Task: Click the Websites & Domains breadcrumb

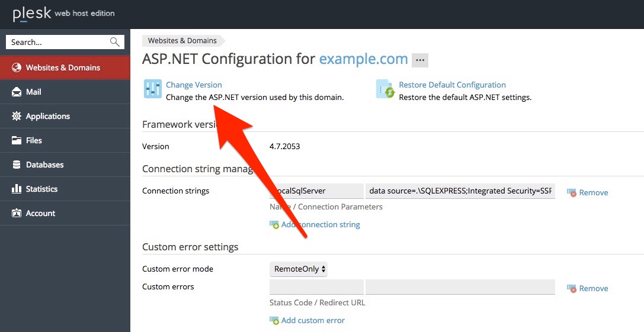Action: click(x=182, y=41)
